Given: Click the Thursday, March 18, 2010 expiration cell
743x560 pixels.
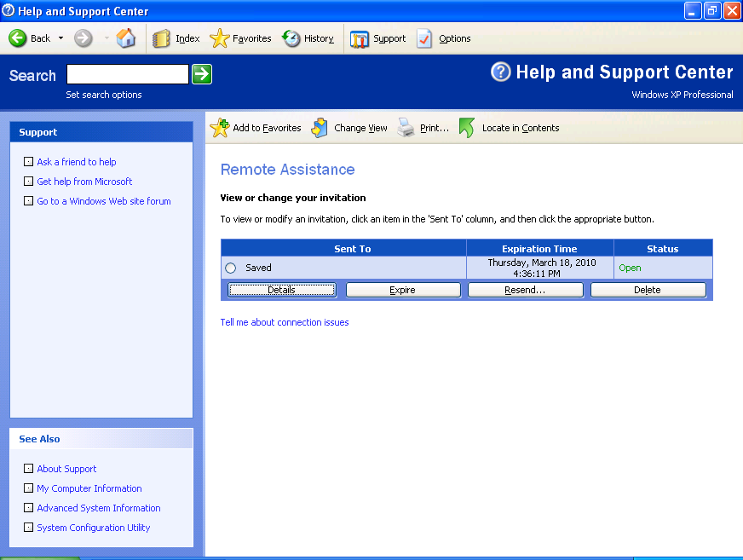Looking at the screenshot, I should pyautogui.click(x=540, y=268).
